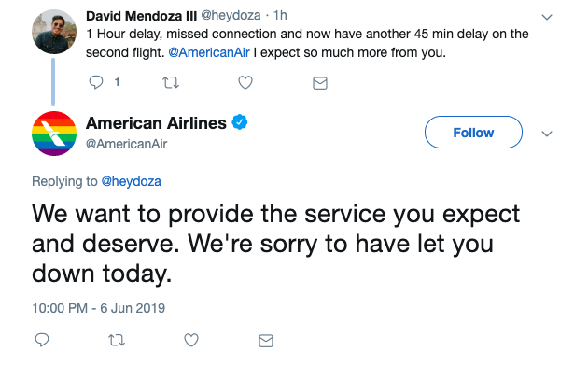
Task: Reply to David Mendoza's tweet
Action: (x=96, y=82)
